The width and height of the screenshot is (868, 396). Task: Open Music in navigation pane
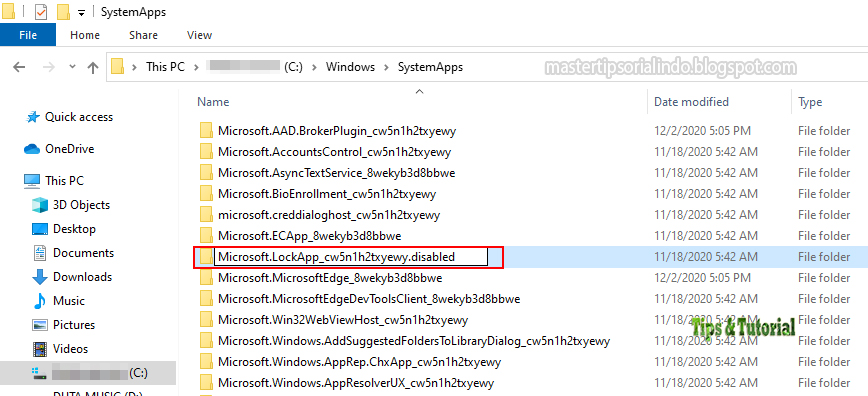coord(69,301)
